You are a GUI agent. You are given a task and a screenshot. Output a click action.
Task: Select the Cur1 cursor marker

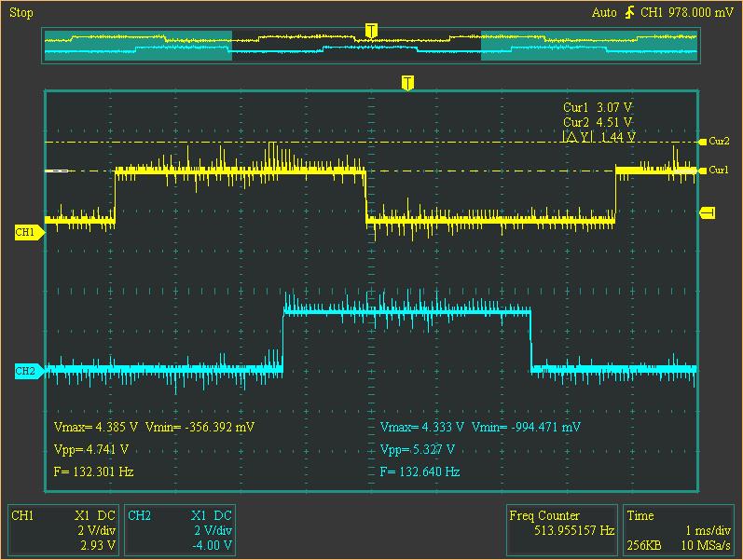[716, 171]
